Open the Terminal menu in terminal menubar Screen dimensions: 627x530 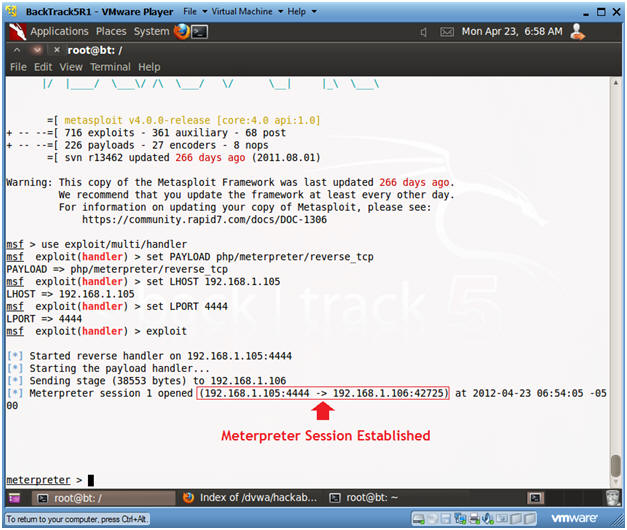pos(110,67)
